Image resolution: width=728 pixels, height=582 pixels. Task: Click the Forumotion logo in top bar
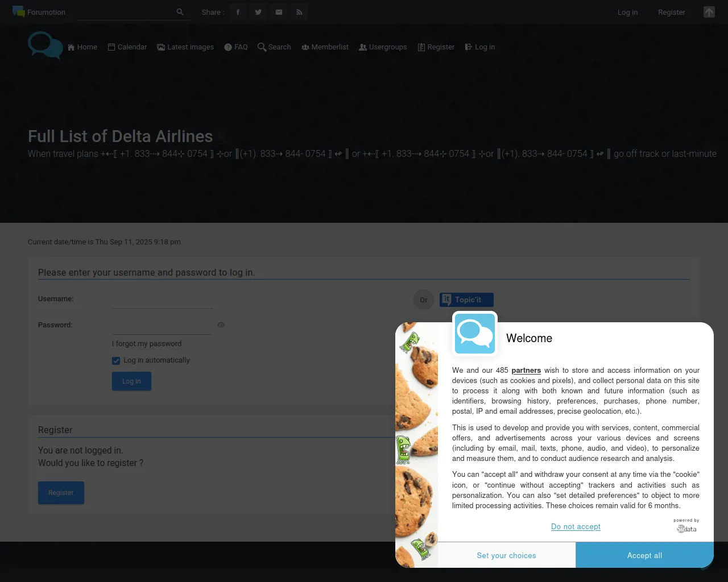pos(19,12)
